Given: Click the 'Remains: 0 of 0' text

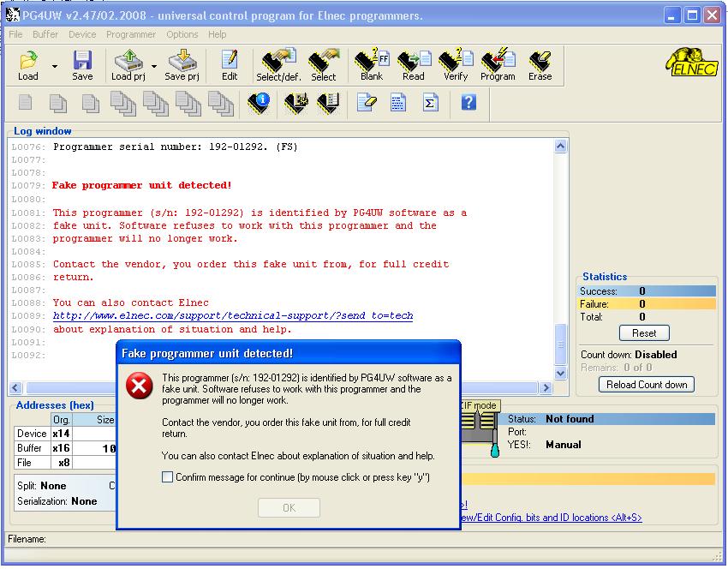Looking at the screenshot, I should pyautogui.click(x=617, y=368).
